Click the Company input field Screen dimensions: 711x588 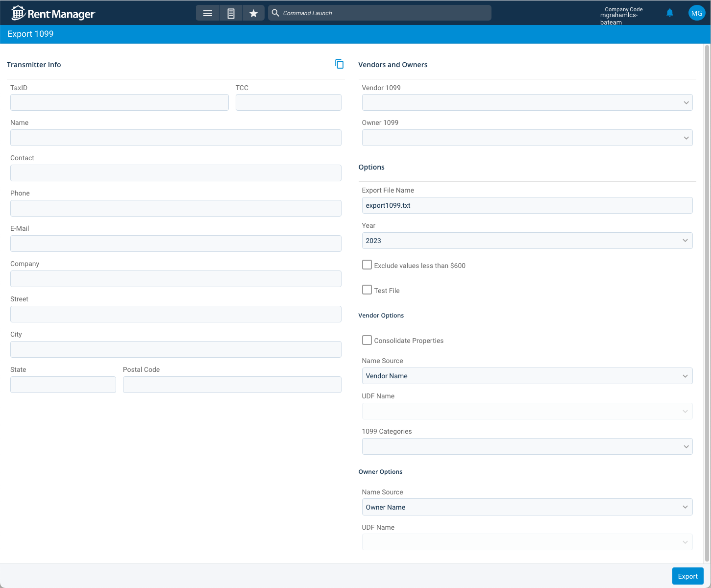(x=176, y=279)
